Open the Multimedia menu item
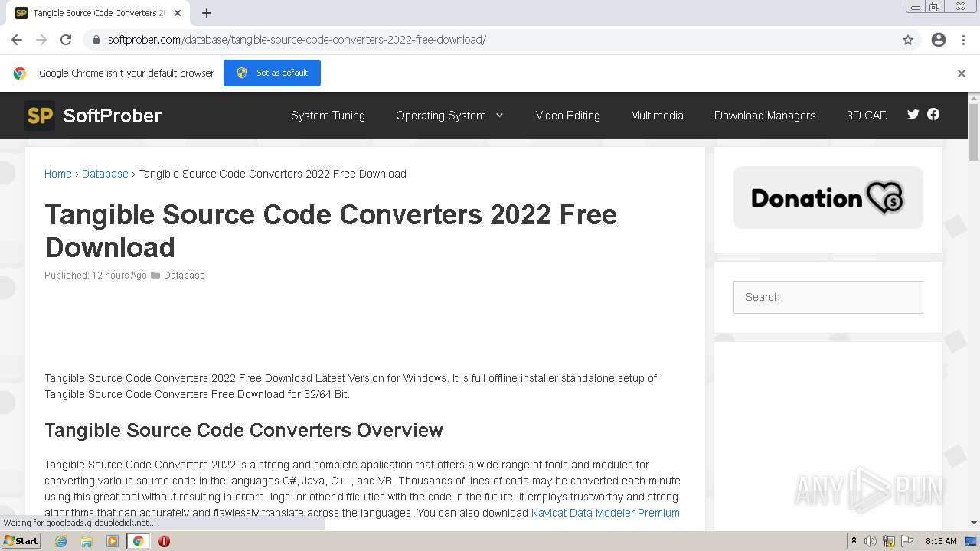 (x=657, y=116)
